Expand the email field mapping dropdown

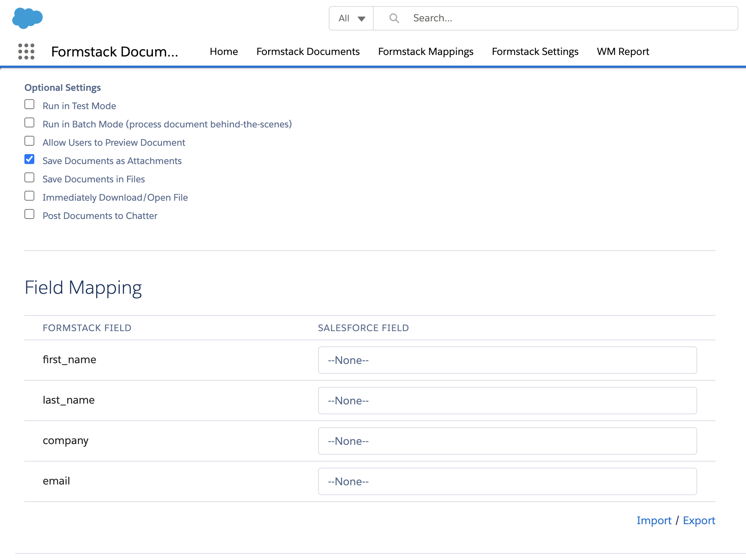(507, 481)
